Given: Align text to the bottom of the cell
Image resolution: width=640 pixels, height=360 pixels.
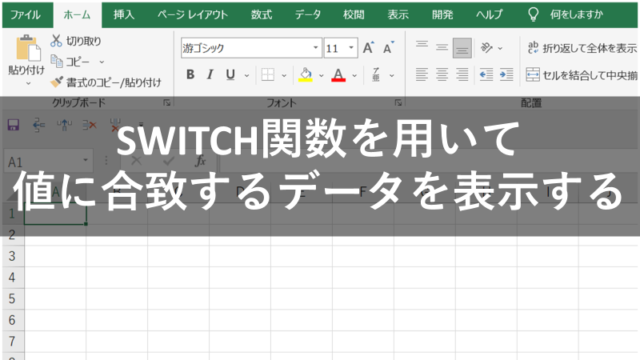Looking at the screenshot, I should (x=462, y=48).
